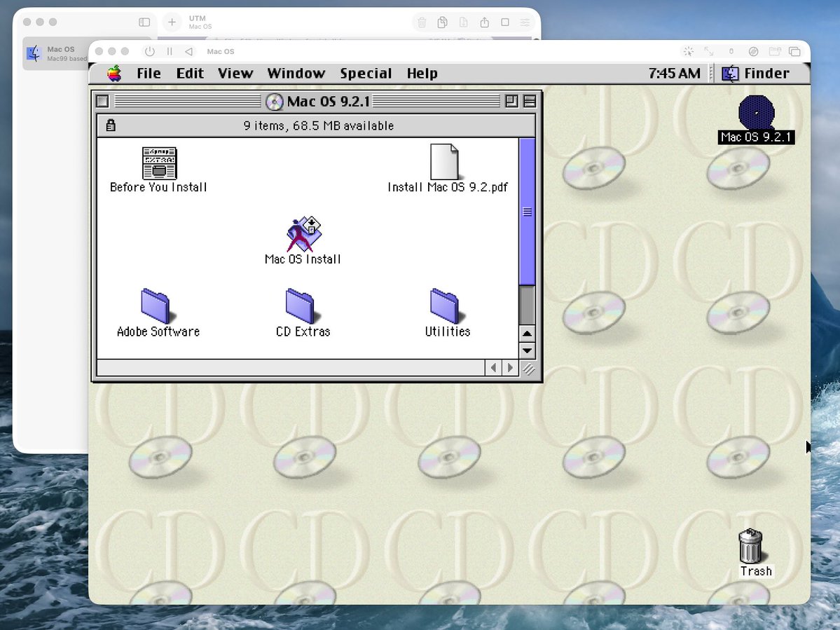Click the share icon in UTM main toolbar
840x630 pixels.
coord(484,22)
